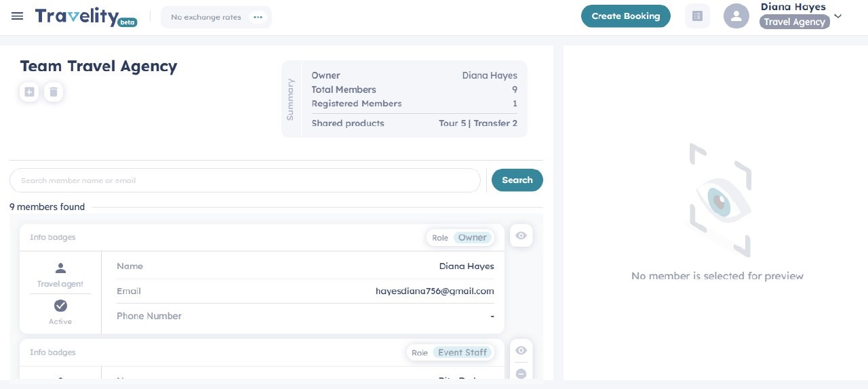The width and height of the screenshot is (868, 389).
Task: Click the No exchange rates label
Action: [x=206, y=17]
